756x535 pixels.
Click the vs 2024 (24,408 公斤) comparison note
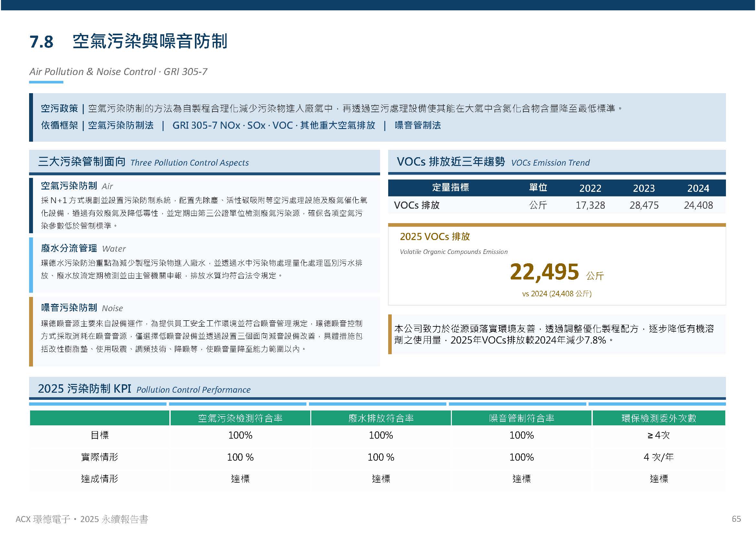coord(557,293)
